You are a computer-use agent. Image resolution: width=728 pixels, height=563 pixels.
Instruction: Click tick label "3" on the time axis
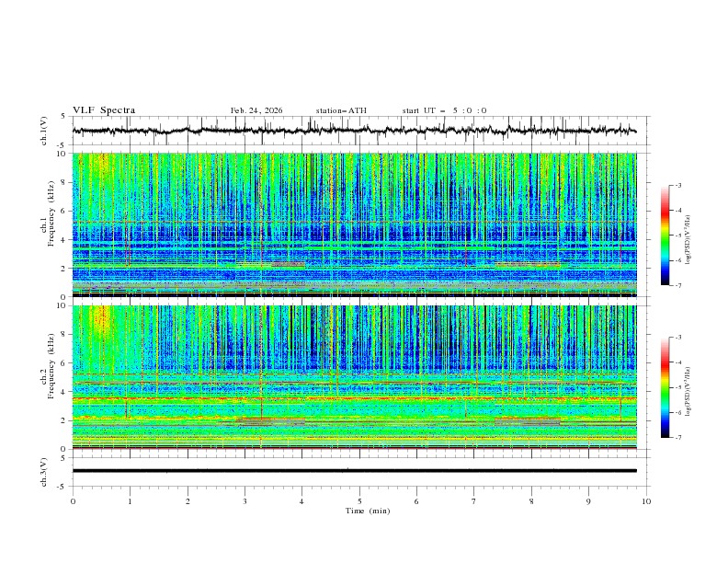pyautogui.click(x=245, y=501)
